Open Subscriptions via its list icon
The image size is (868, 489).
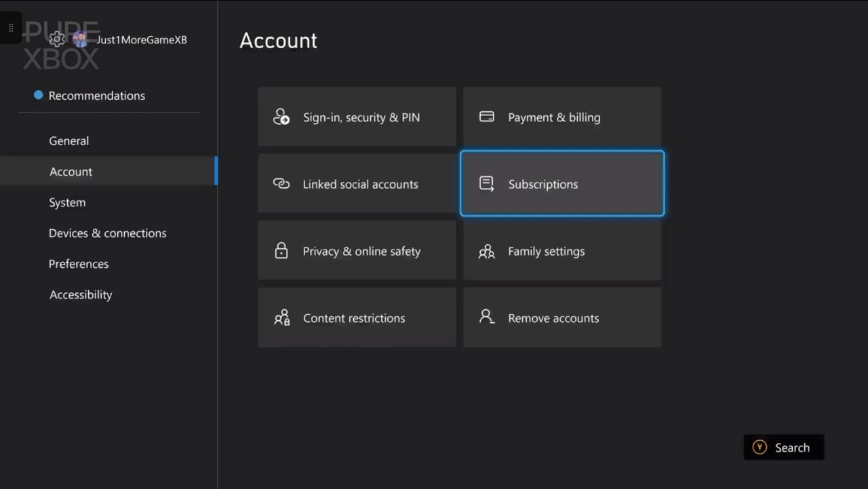coord(486,183)
